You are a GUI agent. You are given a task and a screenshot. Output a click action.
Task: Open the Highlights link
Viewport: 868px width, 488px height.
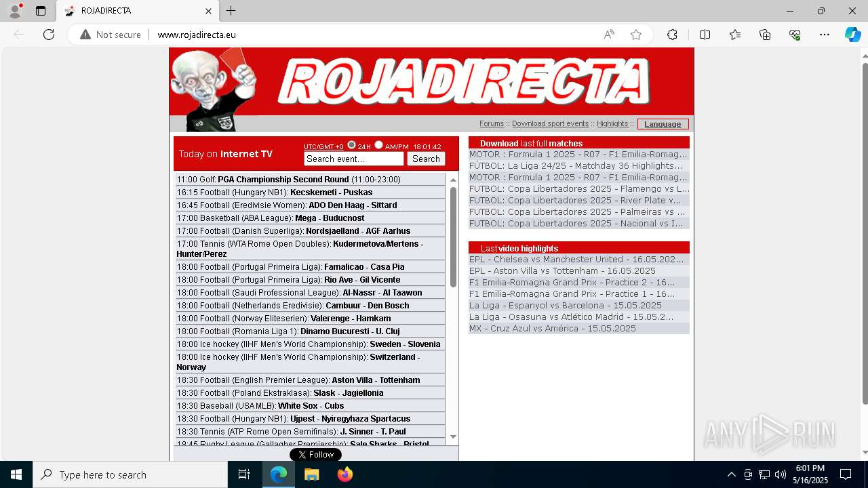click(x=612, y=124)
